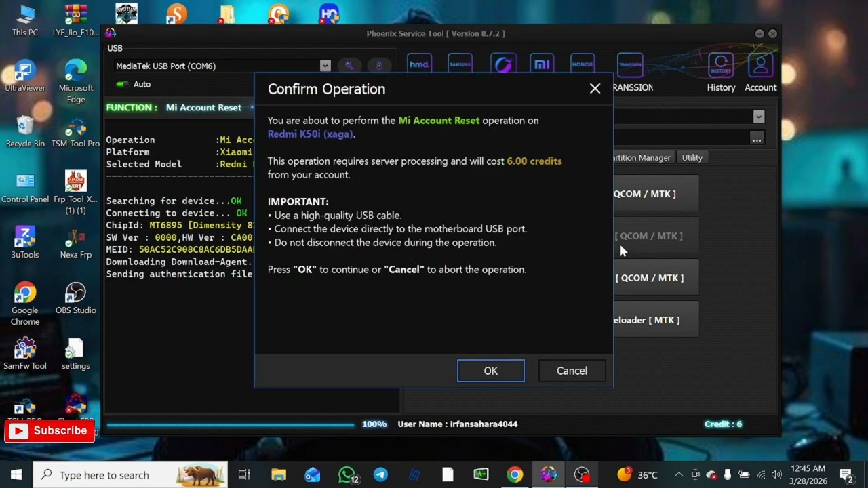Click the taskbar search box
This screenshot has height=488, width=868.
coord(130,474)
